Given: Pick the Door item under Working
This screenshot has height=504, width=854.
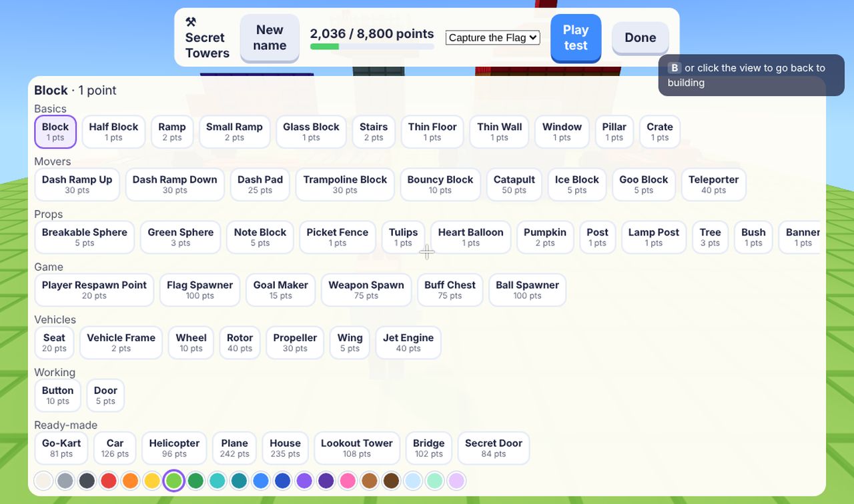Looking at the screenshot, I should 105,395.
